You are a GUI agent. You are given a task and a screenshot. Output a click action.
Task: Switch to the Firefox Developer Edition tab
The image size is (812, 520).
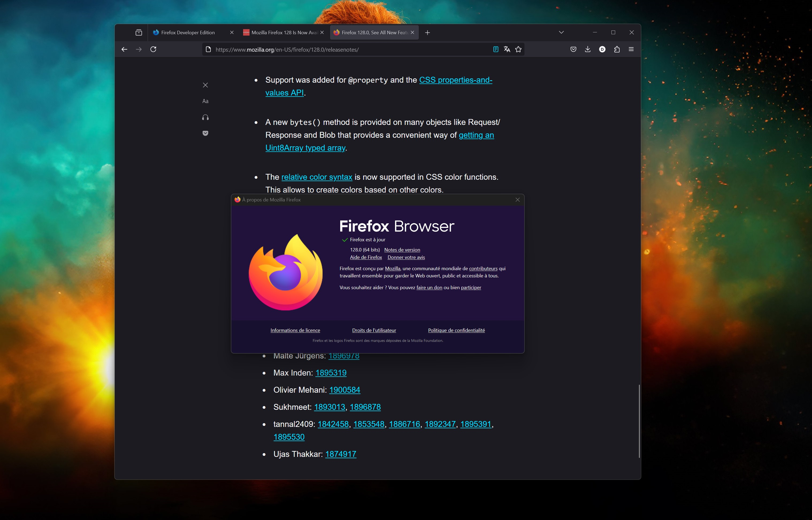pyautogui.click(x=188, y=32)
